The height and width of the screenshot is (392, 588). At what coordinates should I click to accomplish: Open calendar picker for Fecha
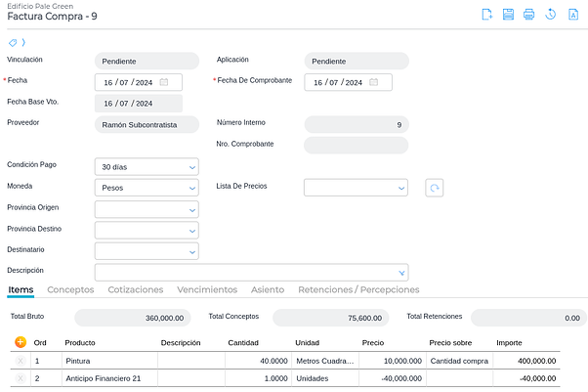click(164, 82)
